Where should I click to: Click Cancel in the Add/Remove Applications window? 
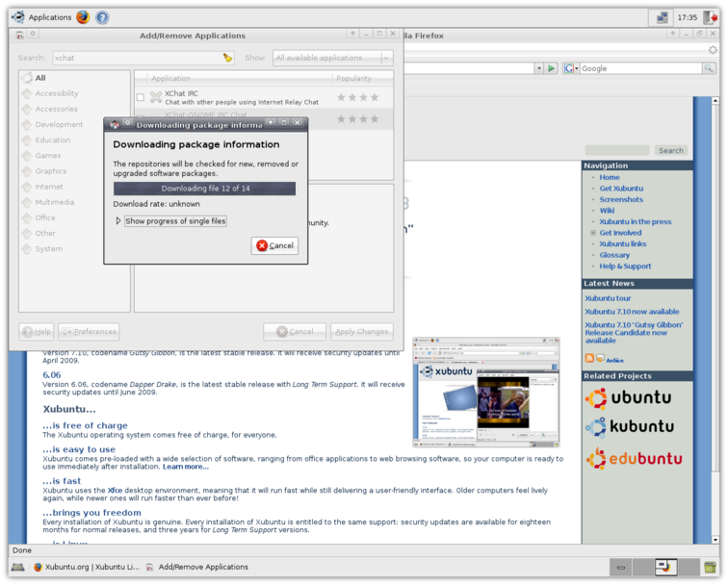coord(295,331)
